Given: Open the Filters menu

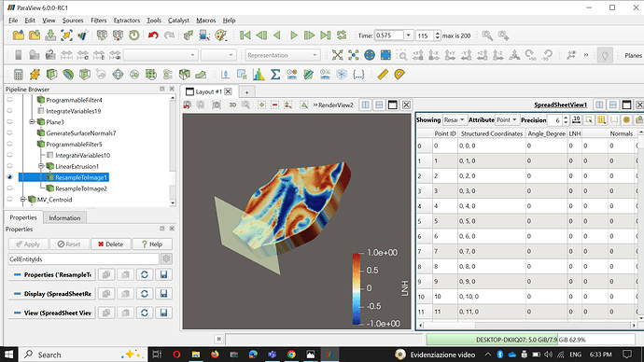Looking at the screenshot, I should pyautogui.click(x=98, y=21).
